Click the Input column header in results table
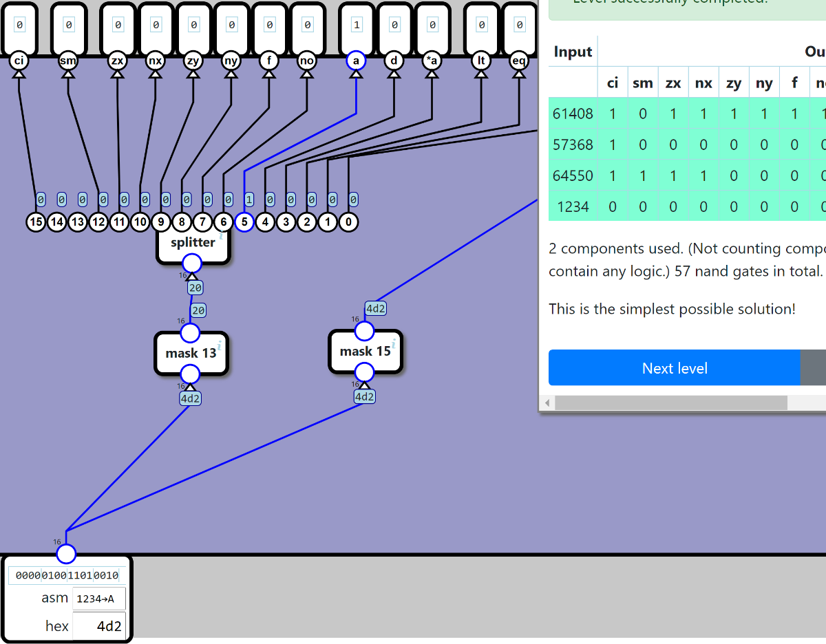Screen dimensions: 826x644 tap(573, 52)
